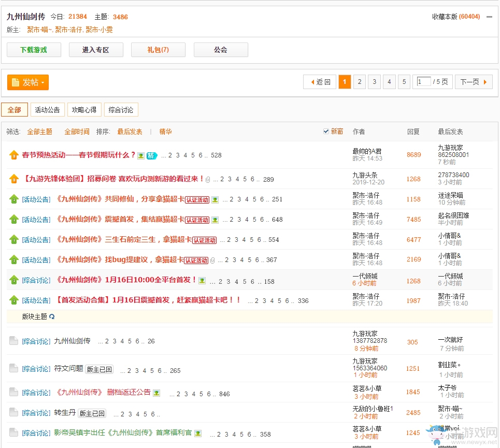This screenshot has width=500, height=448.
Task: Open the 发帖 dropdown button
Action: coord(28,82)
